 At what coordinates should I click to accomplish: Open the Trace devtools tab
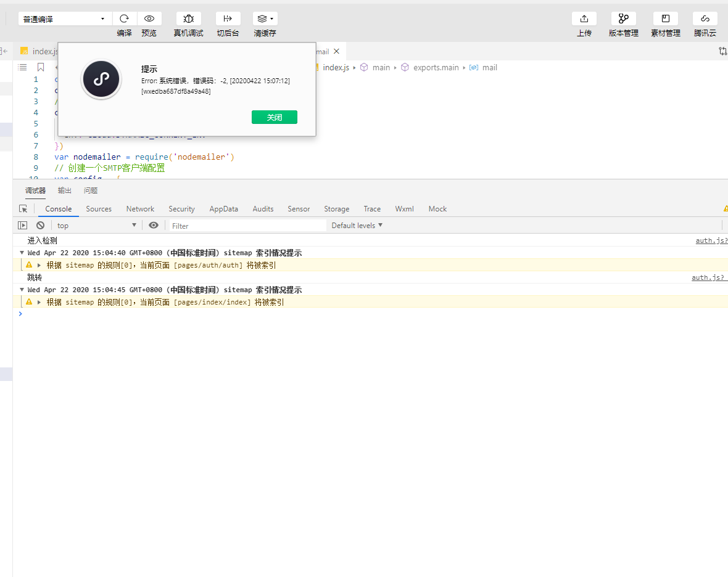pos(372,209)
